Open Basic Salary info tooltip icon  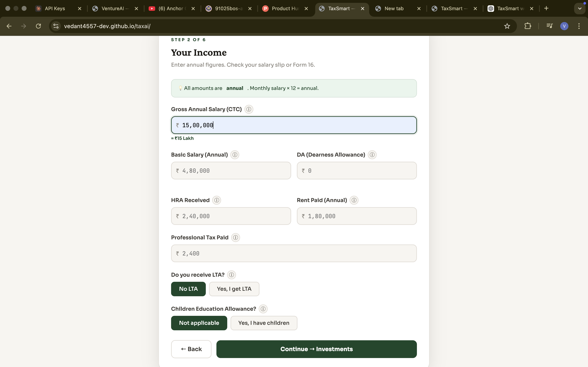coord(235,155)
